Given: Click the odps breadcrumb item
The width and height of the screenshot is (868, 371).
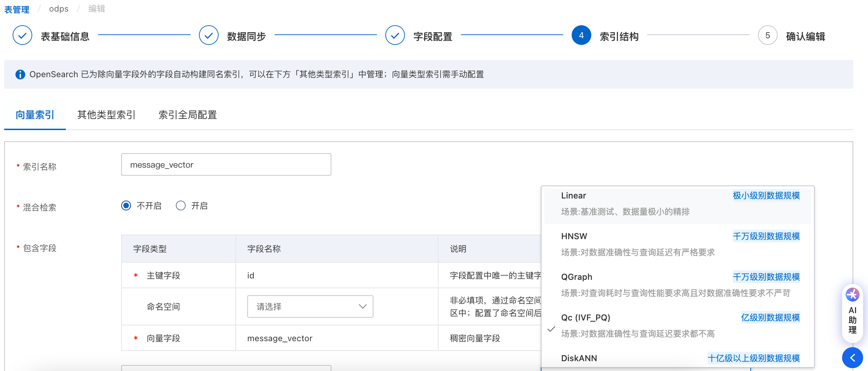Looking at the screenshot, I should pos(59,9).
